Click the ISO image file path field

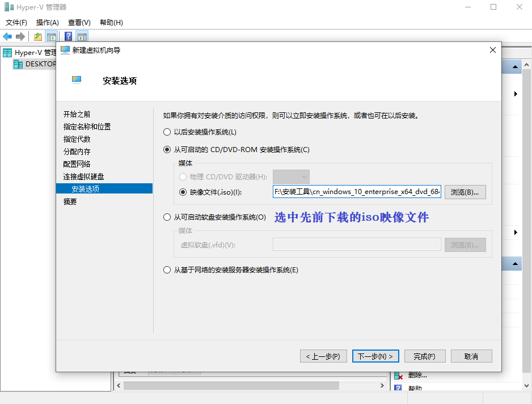click(x=357, y=192)
